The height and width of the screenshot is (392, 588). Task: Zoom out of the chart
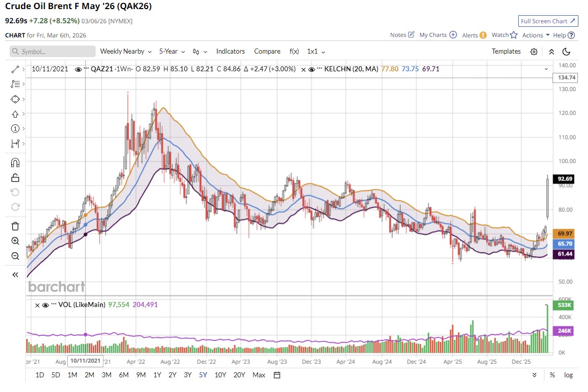pyautogui.click(x=15, y=256)
